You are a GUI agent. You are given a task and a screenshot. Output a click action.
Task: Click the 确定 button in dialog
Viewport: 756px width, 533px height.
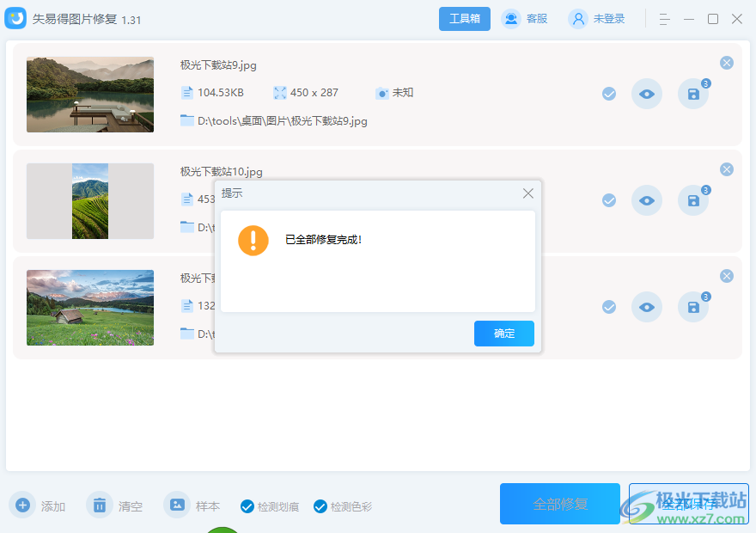tap(503, 334)
